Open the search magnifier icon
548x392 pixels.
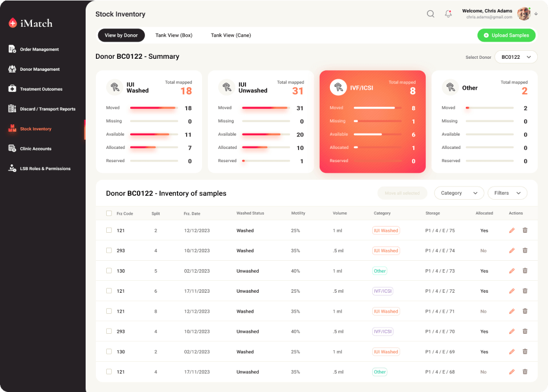[430, 14]
